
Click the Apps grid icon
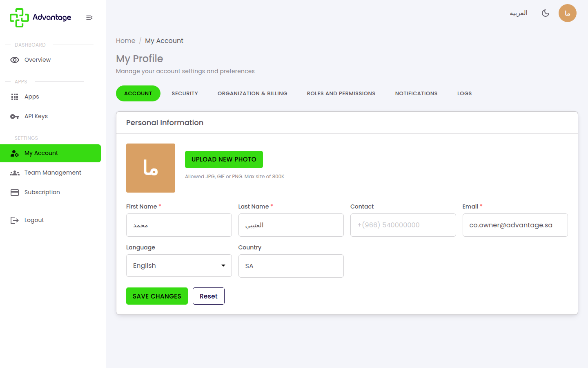(15, 97)
